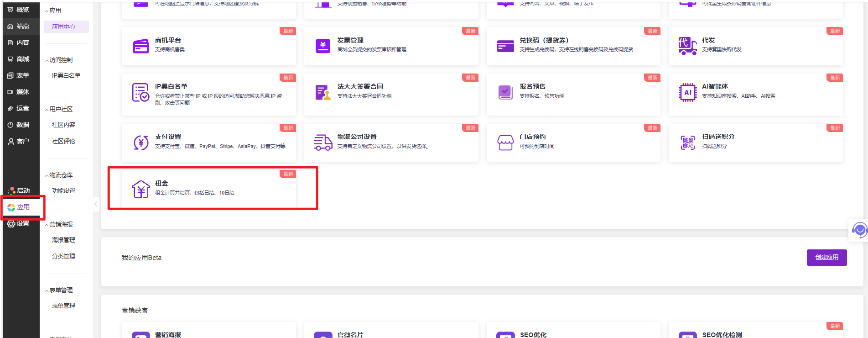Open the 发票管理 title link
The width and height of the screenshot is (868, 338).
[350, 40]
